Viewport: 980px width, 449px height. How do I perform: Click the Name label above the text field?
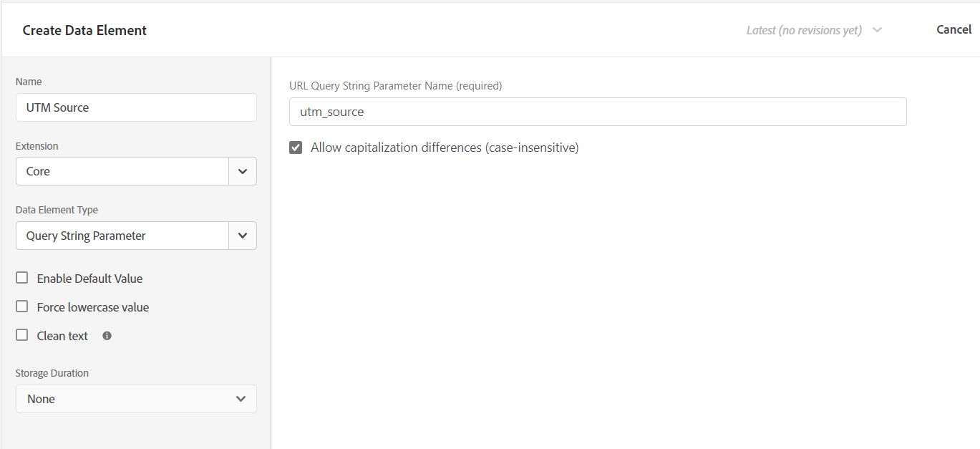[28, 82]
